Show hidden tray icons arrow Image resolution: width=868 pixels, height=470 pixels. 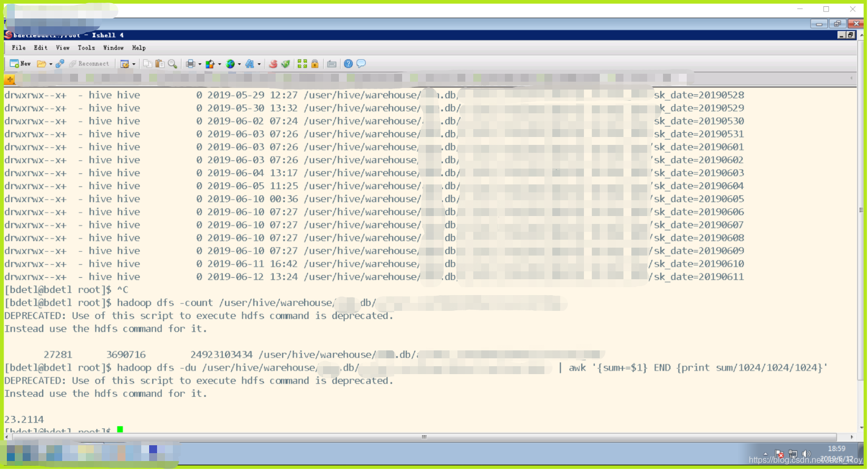point(765,454)
